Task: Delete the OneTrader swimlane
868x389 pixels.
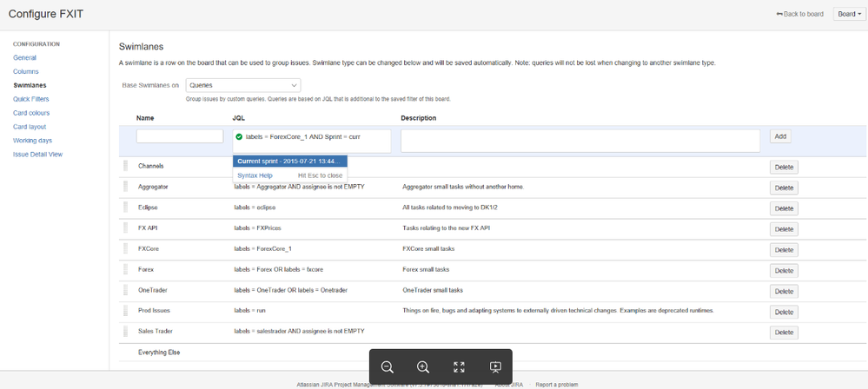Action: [784, 291]
